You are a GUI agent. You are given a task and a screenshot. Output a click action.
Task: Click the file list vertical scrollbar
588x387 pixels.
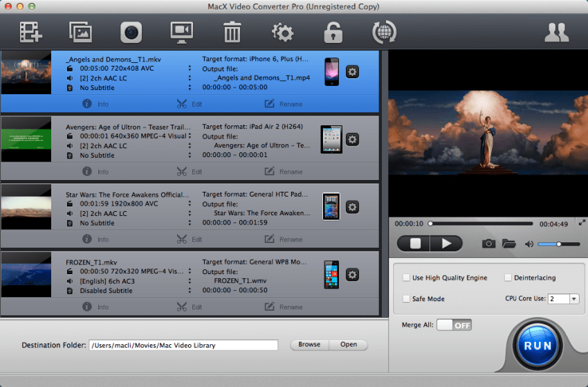383,184
